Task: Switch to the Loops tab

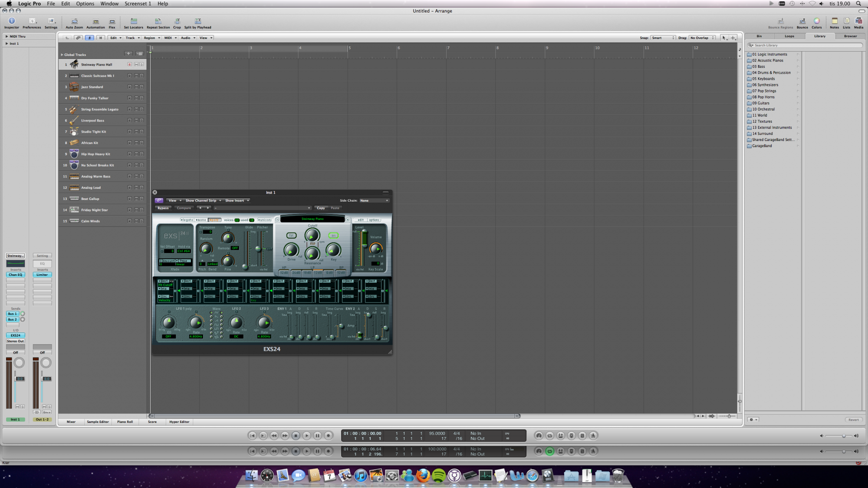Action: coord(789,36)
